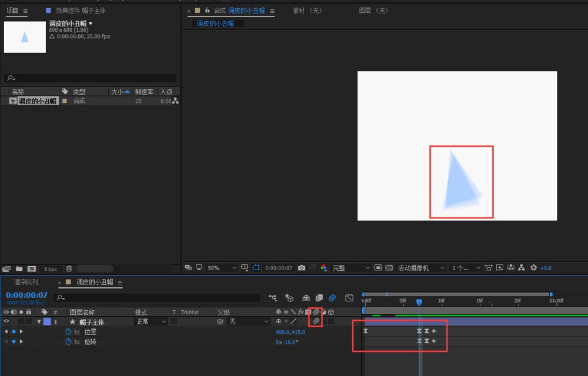588x376 pixels.
Task: Click the show channel RGB icon
Action: pos(323,268)
